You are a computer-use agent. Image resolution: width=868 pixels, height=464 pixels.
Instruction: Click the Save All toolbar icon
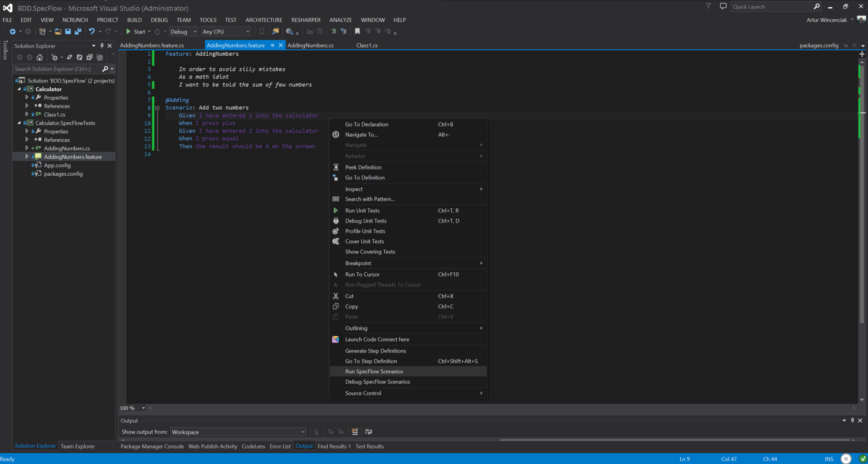78,32
